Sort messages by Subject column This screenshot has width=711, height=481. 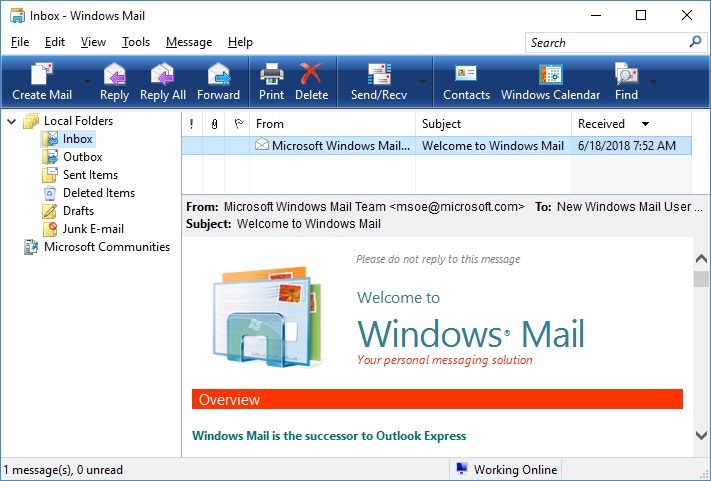493,124
